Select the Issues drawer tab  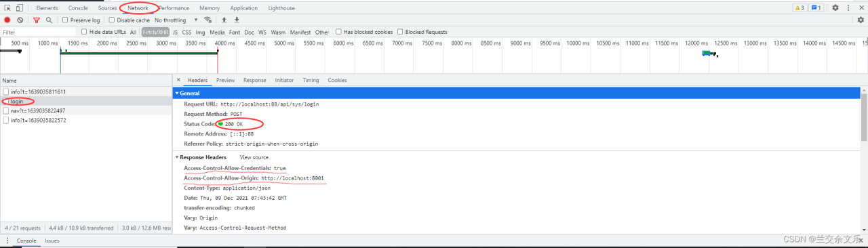[x=52, y=241]
